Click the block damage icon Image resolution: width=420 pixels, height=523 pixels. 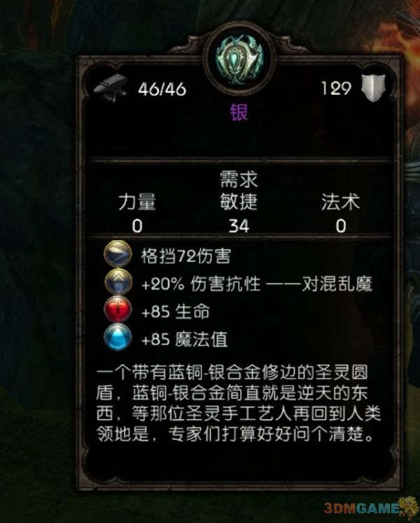coord(118,255)
